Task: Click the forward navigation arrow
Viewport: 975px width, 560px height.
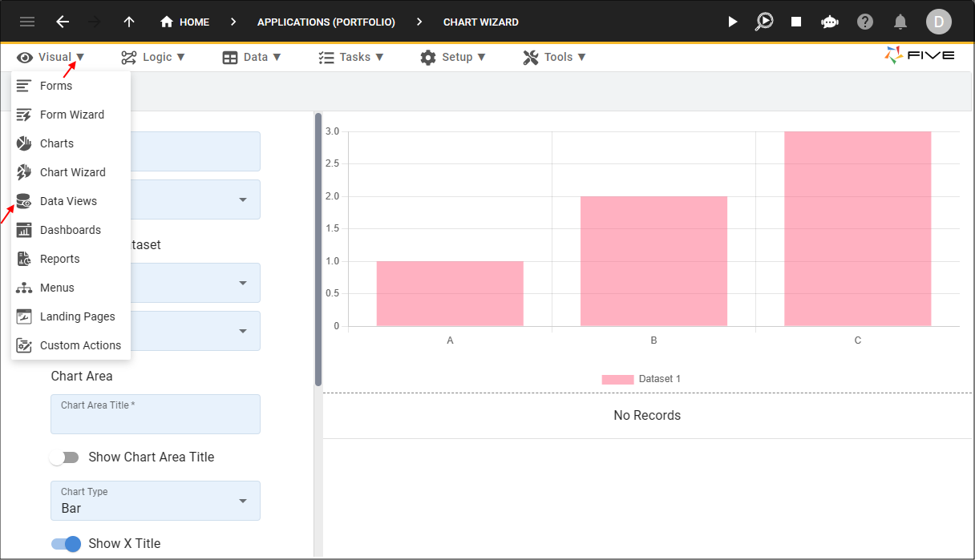Action: [95, 22]
